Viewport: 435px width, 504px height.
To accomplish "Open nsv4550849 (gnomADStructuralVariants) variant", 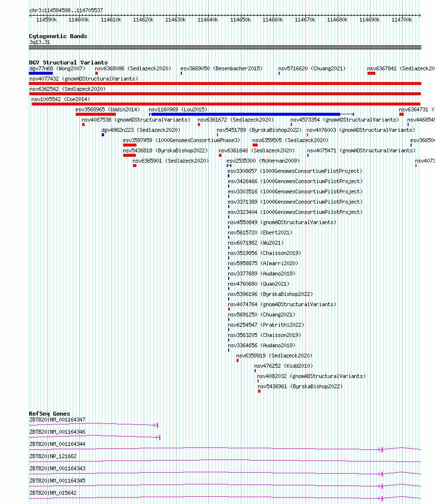I will 282,223.
